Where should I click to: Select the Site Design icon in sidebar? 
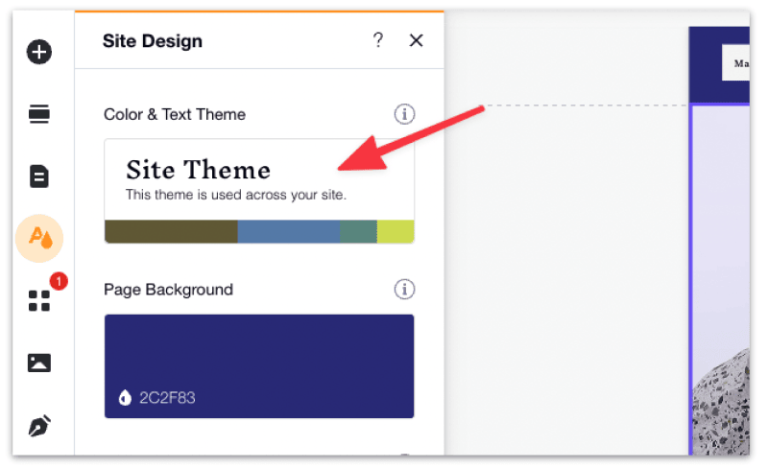(39, 238)
